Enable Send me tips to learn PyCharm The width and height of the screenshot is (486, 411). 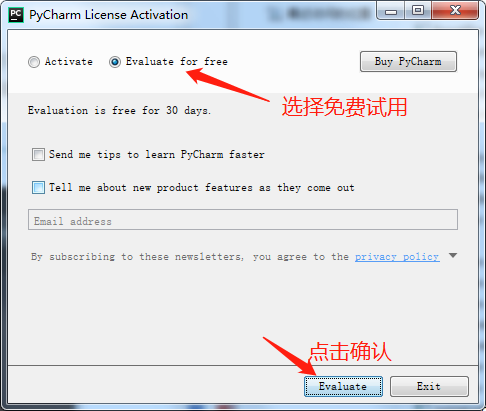(x=38, y=154)
